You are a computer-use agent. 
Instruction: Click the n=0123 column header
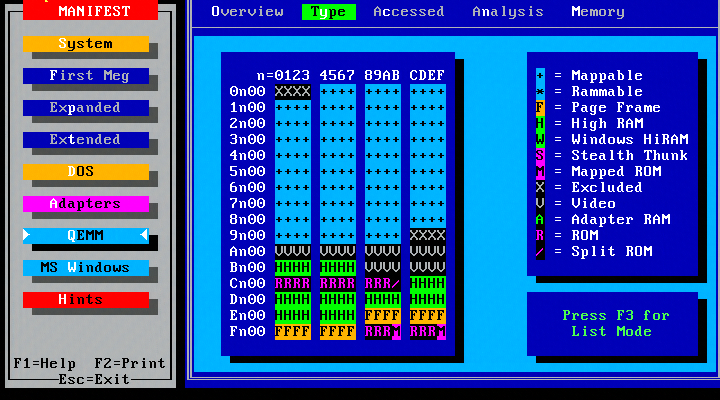coord(283,75)
